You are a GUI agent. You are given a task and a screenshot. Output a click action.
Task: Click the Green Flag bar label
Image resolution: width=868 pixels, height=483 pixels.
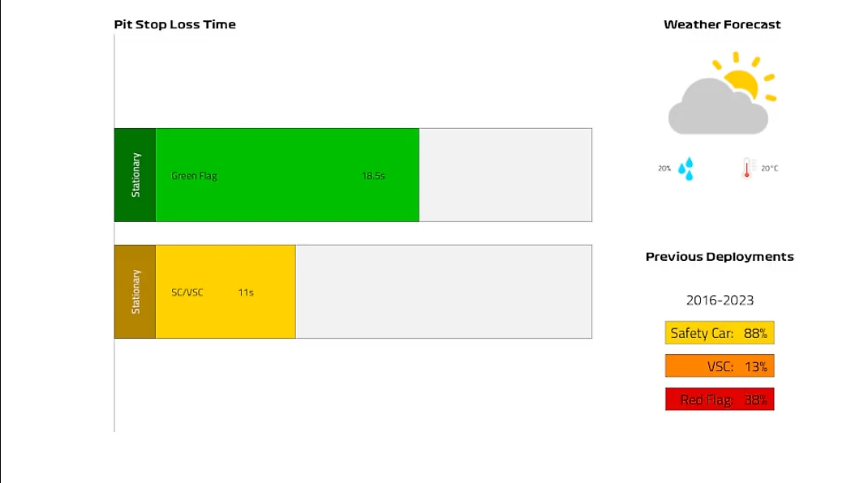[x=195, y=176]
